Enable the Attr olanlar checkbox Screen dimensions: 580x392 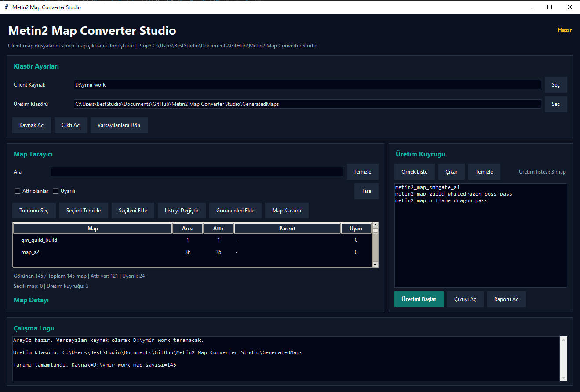[18, 191]
